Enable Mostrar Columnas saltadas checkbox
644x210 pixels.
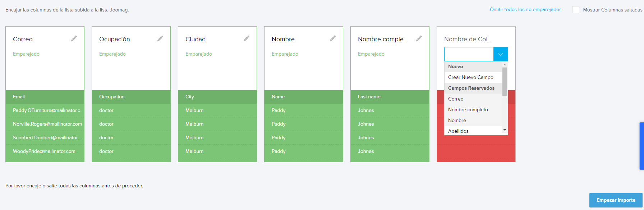coord(576,10)
